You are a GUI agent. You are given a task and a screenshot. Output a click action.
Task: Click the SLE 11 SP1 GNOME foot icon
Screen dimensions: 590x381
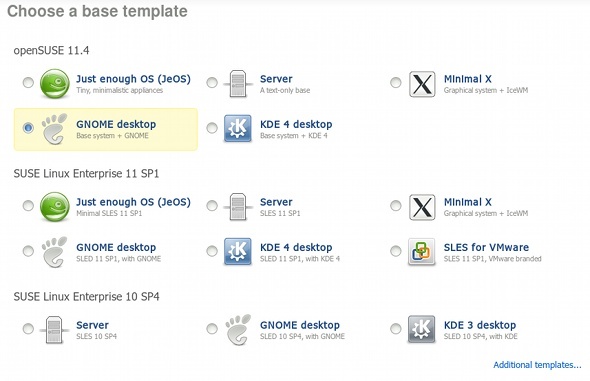click(x=55, y=252)
